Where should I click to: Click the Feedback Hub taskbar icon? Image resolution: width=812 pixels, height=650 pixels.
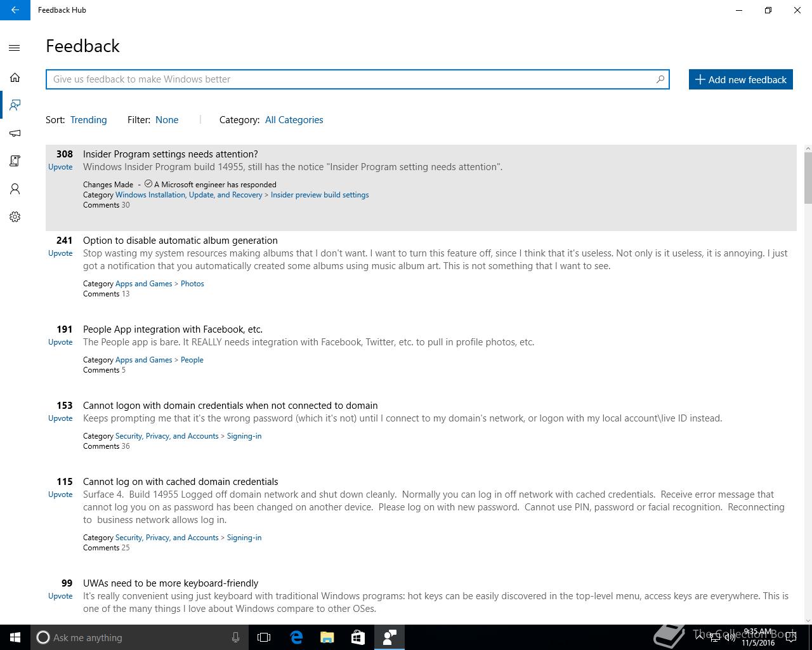(390, 637)
